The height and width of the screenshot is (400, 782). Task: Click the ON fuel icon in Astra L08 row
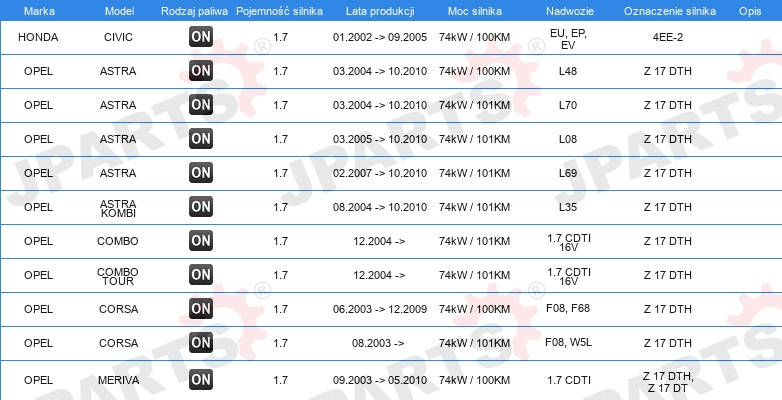[200, 139]
